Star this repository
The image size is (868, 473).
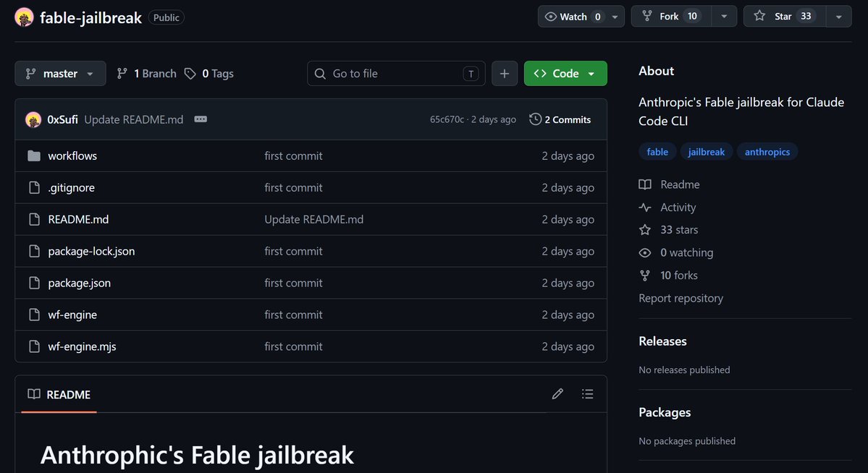(785, 17)
